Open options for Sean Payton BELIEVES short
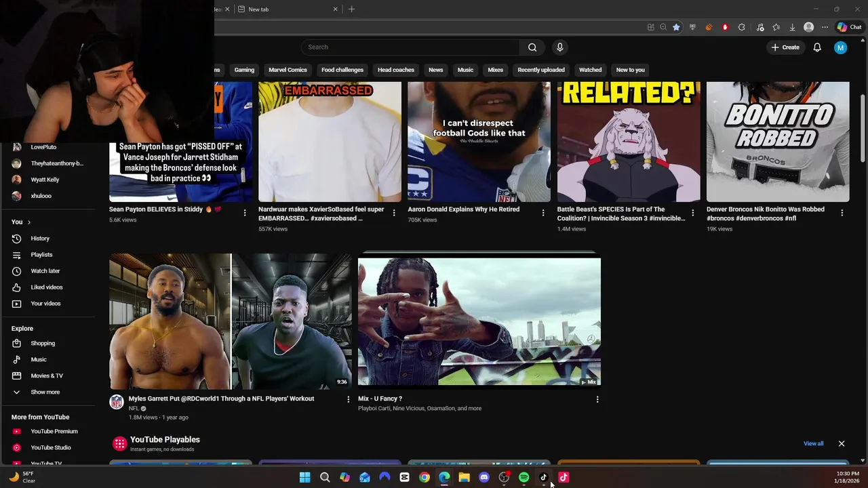The width and height of the screenshot is (868, 488). [x=245, y=213]
